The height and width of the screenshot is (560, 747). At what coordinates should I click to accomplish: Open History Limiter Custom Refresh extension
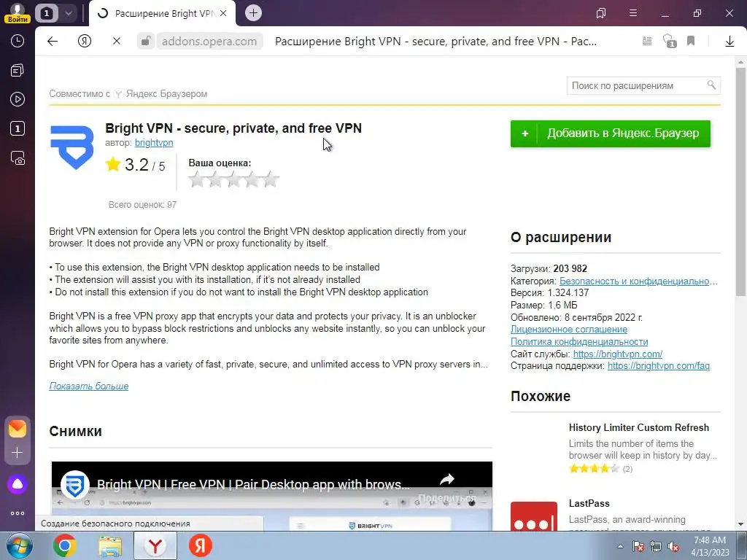pyautogui.click(x=639, y=427)
